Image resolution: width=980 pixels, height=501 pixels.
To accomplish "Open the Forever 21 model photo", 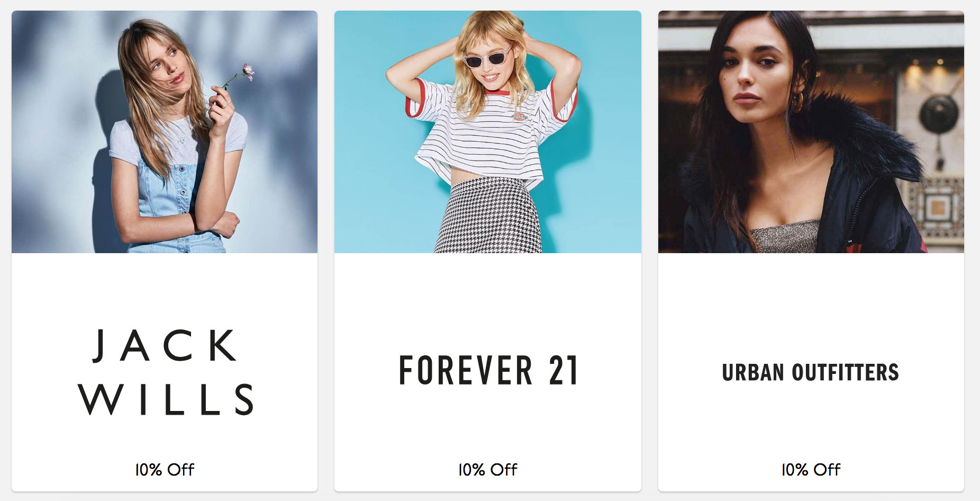I will tap(488, 132).
